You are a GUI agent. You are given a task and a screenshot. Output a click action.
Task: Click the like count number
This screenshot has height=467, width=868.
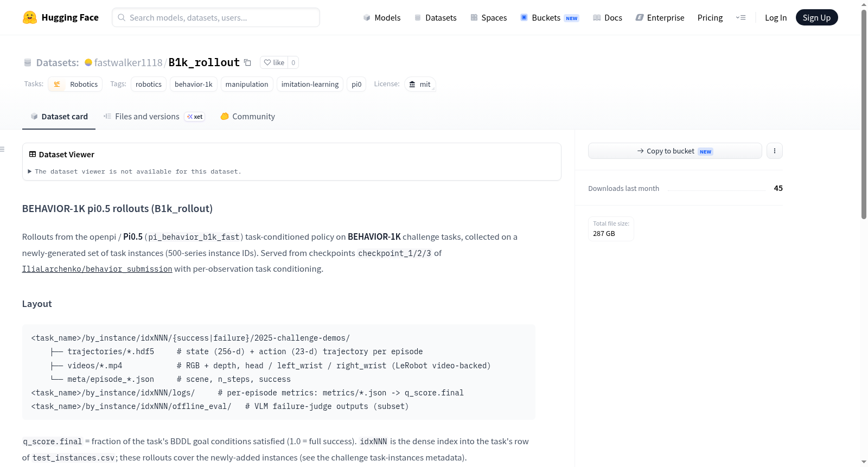coord(293,62)
